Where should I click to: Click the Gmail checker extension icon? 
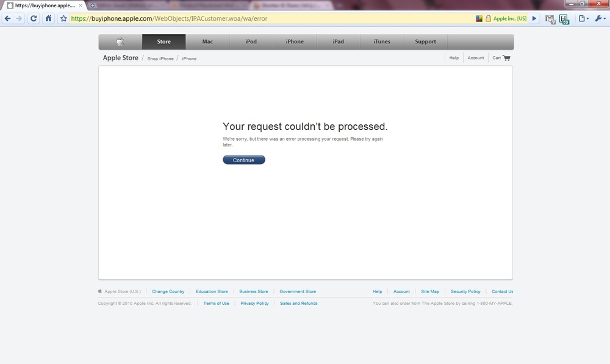click(550, 18)
